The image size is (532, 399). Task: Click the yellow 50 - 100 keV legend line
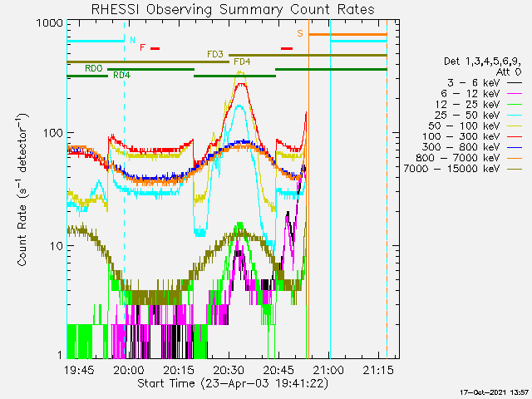(515, 126)
